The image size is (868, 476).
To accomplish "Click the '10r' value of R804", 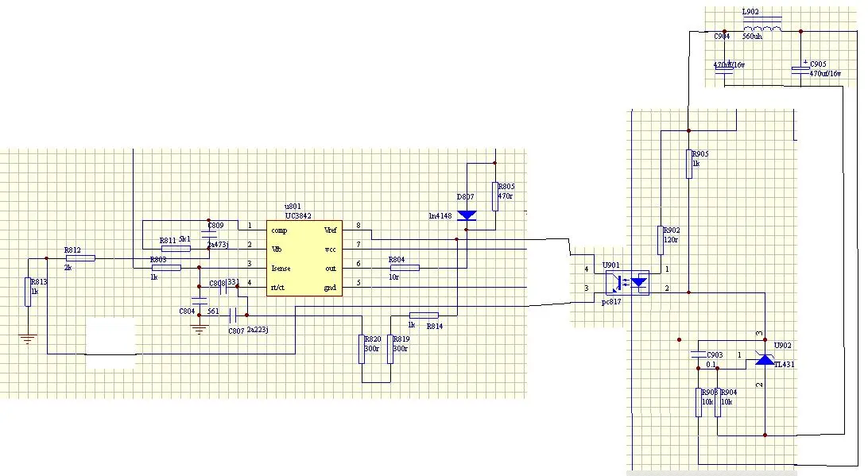I will pos(394,277).
